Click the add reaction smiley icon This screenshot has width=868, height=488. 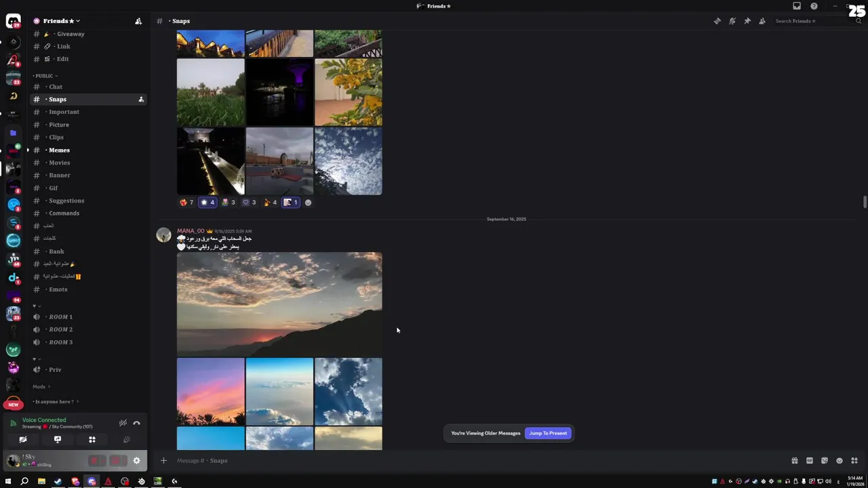tap(308, 202)
